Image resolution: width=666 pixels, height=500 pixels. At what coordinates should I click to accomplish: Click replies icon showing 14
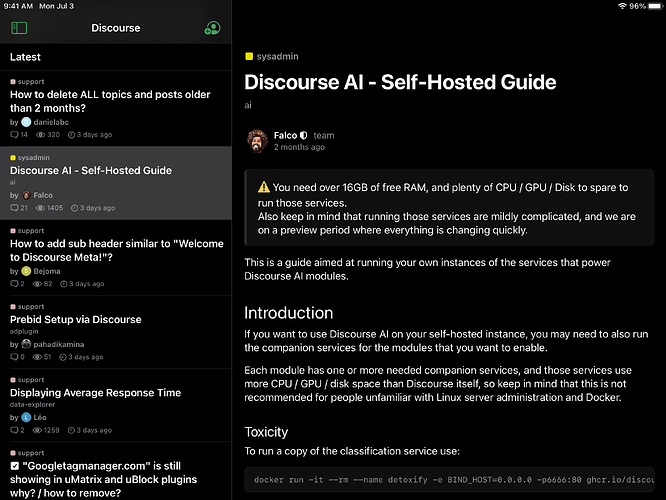click(14, 135)
